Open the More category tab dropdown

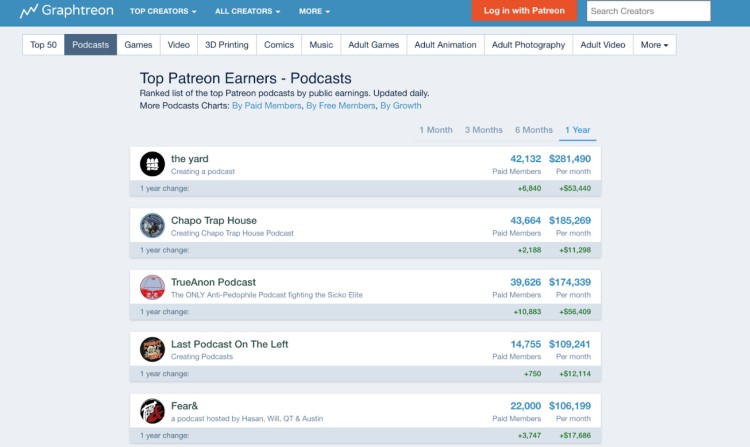655,45
